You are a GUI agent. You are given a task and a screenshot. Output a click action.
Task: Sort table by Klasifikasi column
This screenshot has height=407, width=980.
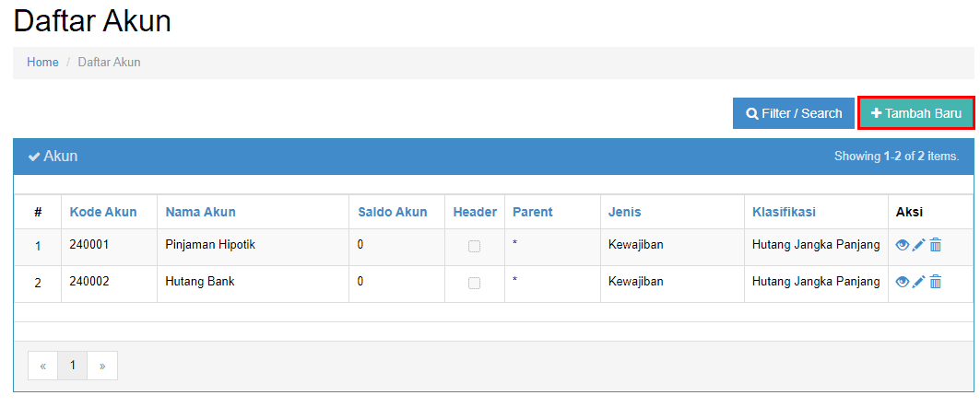coord(784,212)
